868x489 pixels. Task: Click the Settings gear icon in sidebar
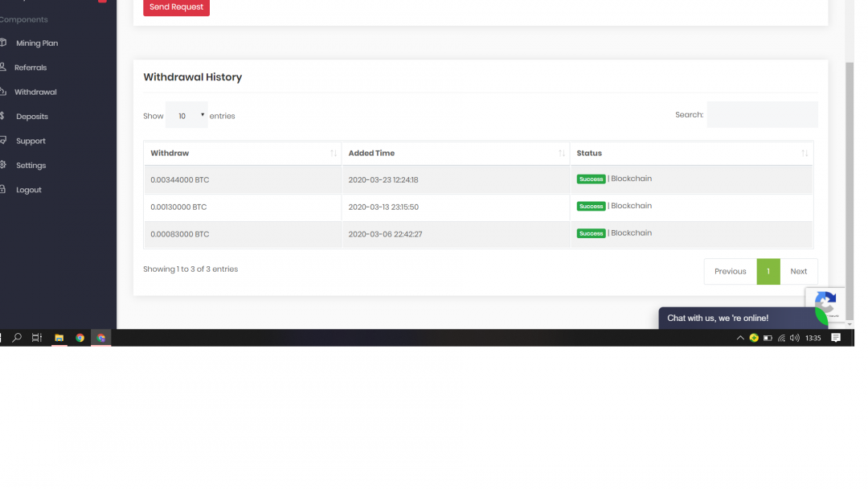pyautogui.click(x=3, y=165)
